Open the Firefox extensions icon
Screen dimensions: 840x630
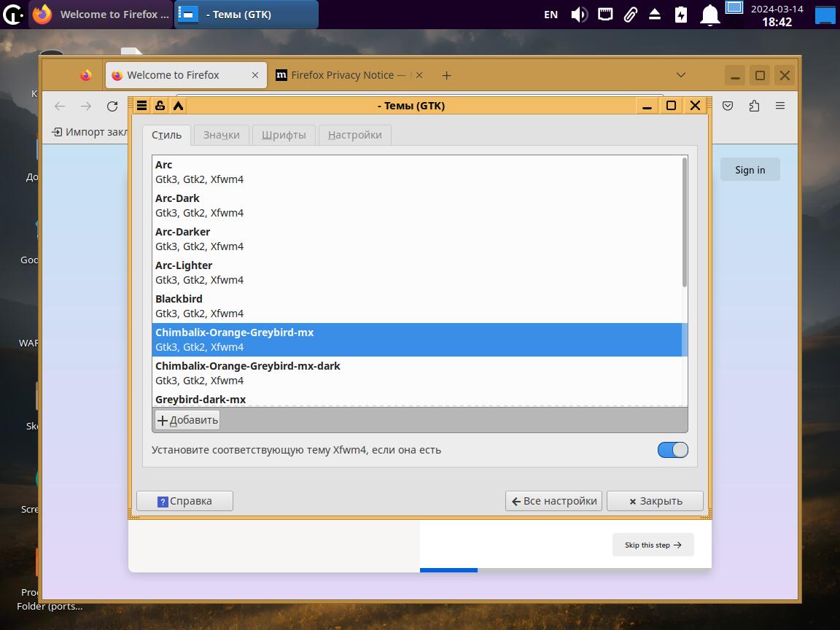(754, 106)
